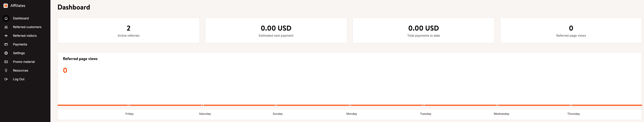
Task: Select the Referred customers people icon
Action: pos(6,27)
